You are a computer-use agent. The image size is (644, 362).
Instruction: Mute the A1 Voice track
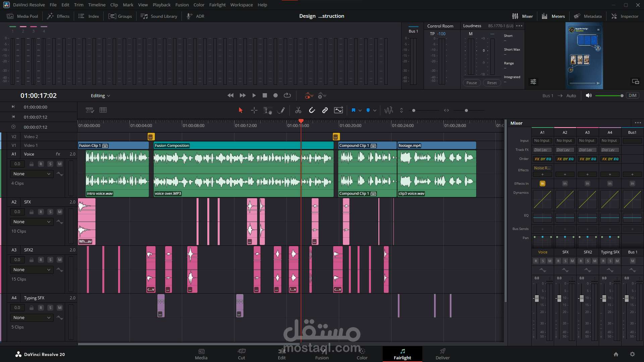pos(60,164)
